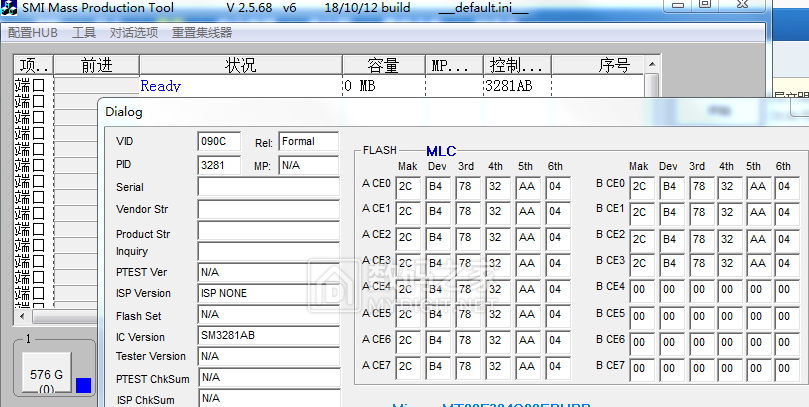Screen dimensions: 809x407
Task: Click the SMI Mass Production Tool title bar icon
Action: coord(11,8)
